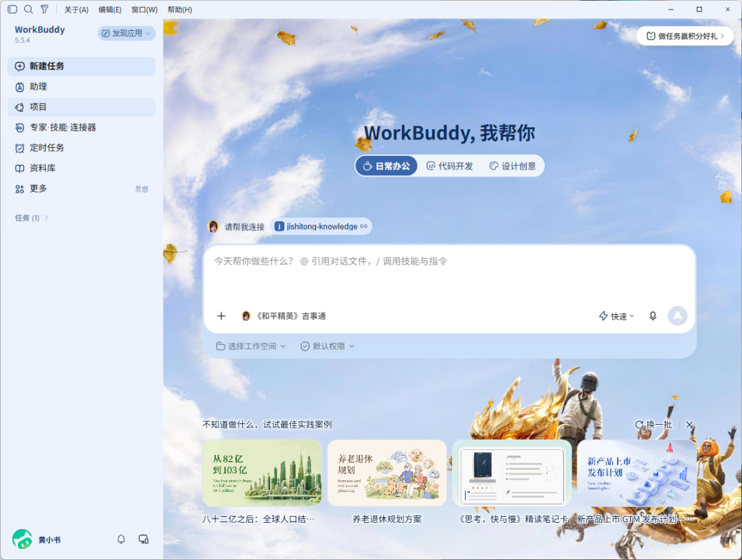
Task: Click the send arrow button
Action: (x=677, y=316)
